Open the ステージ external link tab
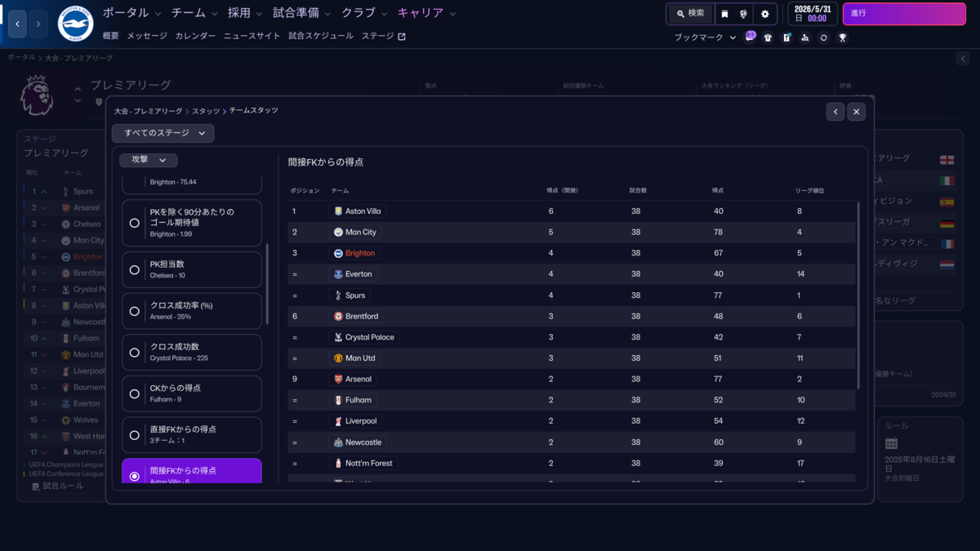Viewport: 980px width, 551px height. 383,36
